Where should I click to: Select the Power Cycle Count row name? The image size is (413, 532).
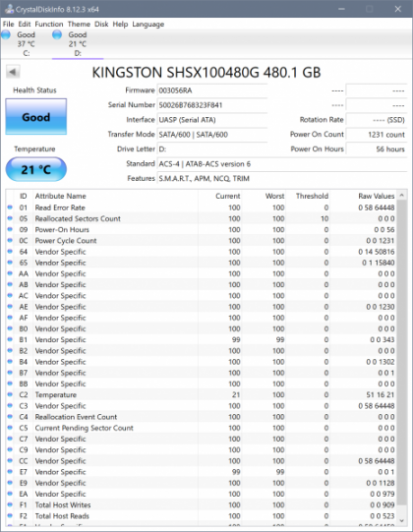click(x=66, y=241)
